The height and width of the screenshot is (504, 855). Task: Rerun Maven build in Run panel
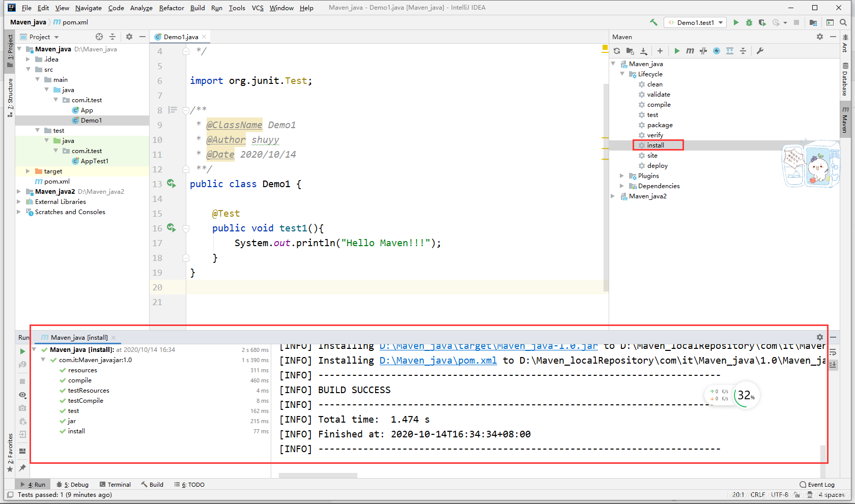coord(22,351)
